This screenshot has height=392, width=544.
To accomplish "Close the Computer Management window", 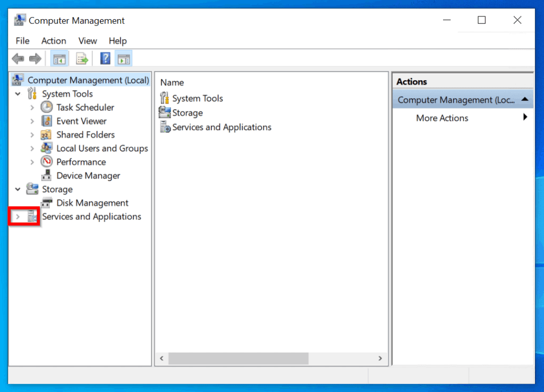I will (517, 20).
